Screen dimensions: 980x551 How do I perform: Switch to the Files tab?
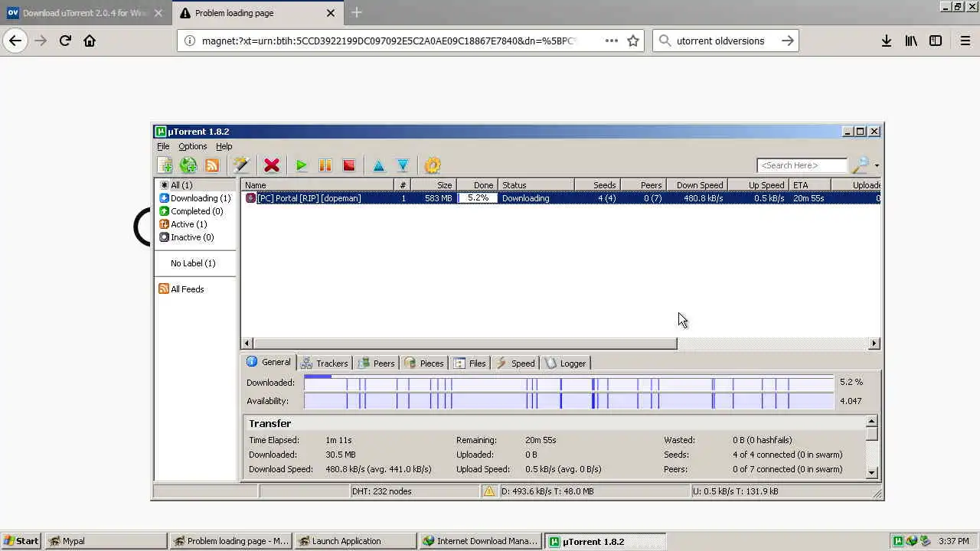click(x=470, y=364)
